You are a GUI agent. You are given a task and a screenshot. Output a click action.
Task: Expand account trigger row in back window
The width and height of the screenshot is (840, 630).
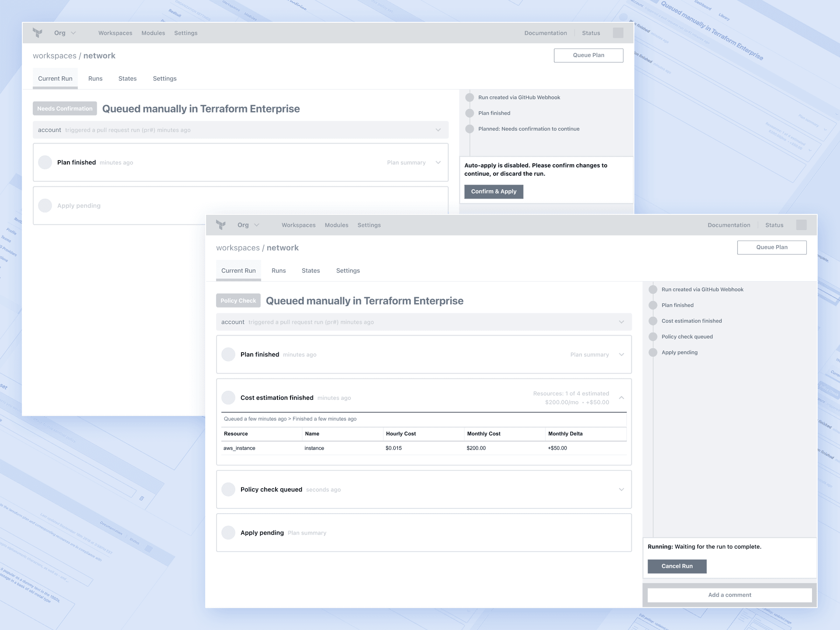click(241, 130)
